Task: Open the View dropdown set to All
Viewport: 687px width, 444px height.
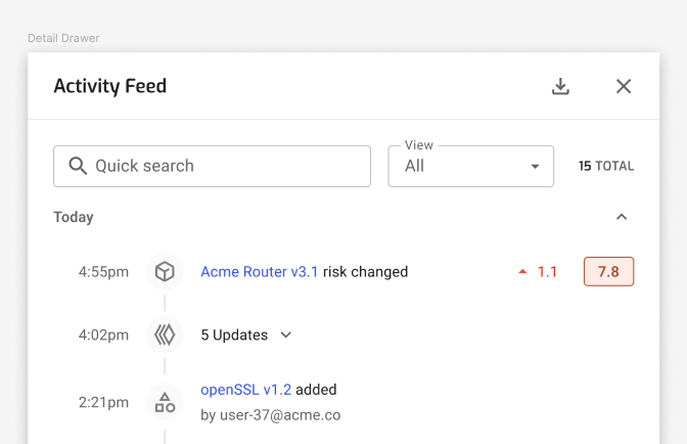Action: [471, 166]
